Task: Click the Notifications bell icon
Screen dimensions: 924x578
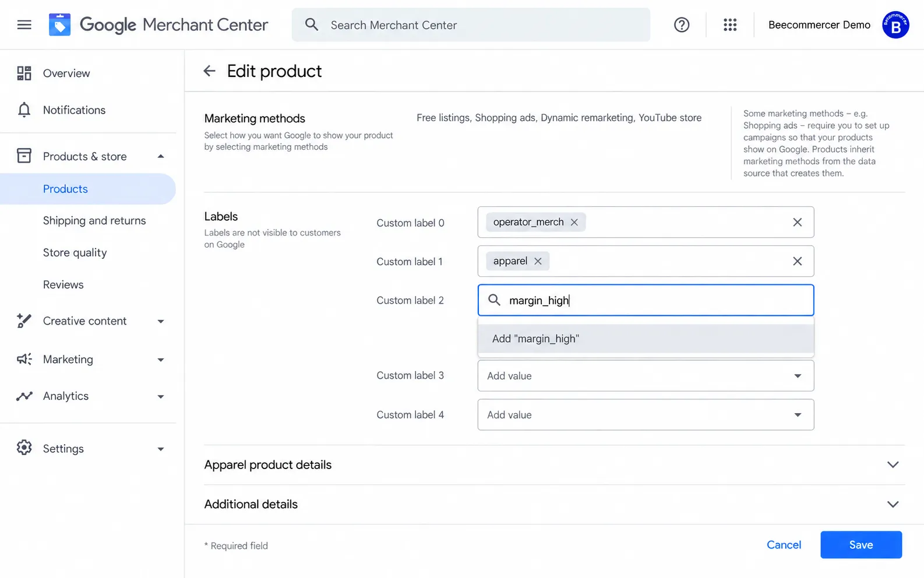Action: pyautogui.click(x=24, y=110)
